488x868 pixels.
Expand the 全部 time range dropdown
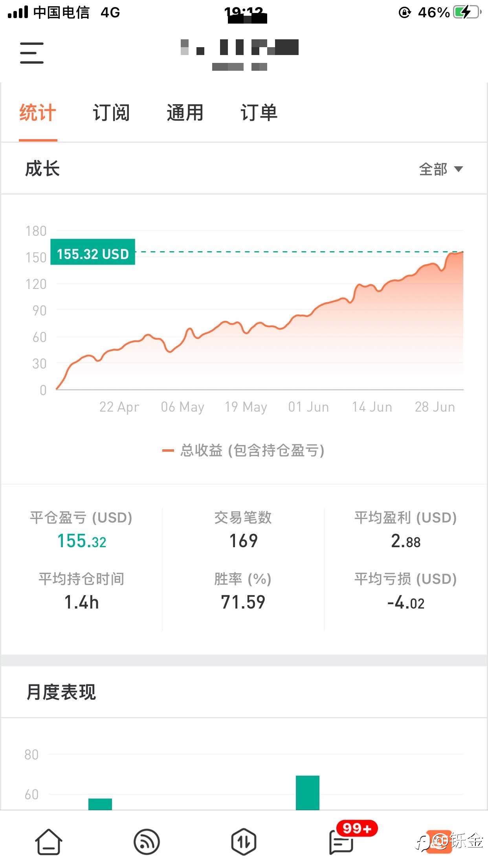coord(441,169)
